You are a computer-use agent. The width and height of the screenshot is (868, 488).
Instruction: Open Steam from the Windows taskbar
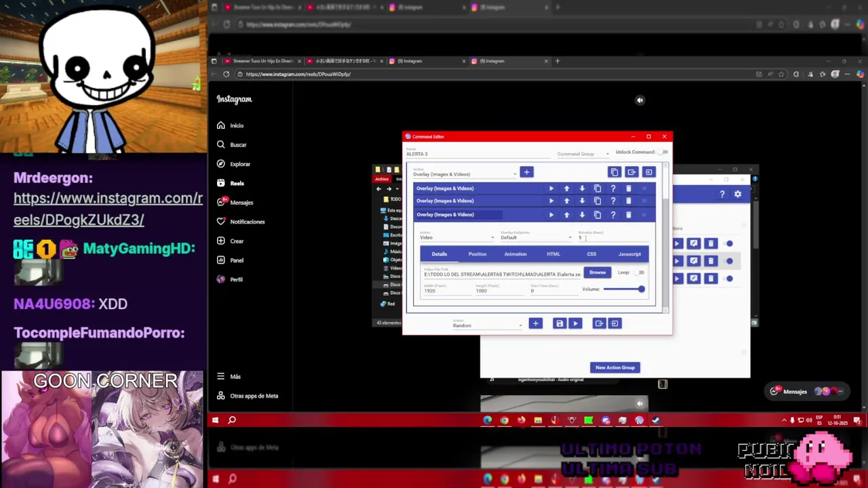pos(656,420)
